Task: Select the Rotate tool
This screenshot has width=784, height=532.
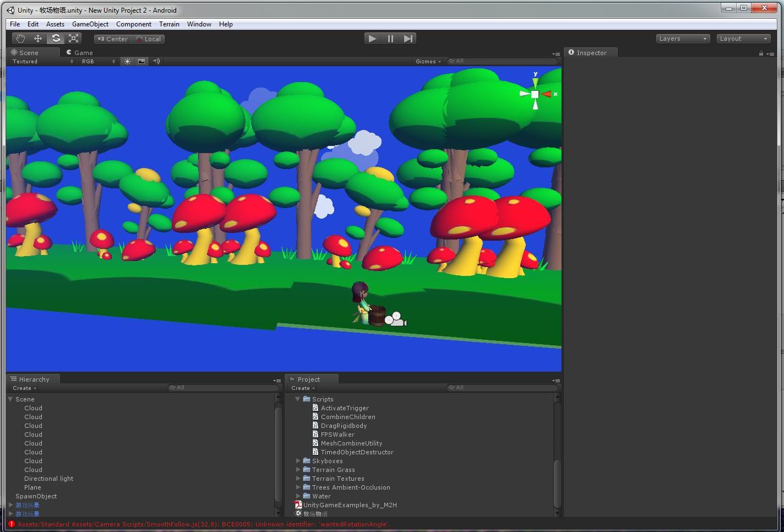Action: 56,39
